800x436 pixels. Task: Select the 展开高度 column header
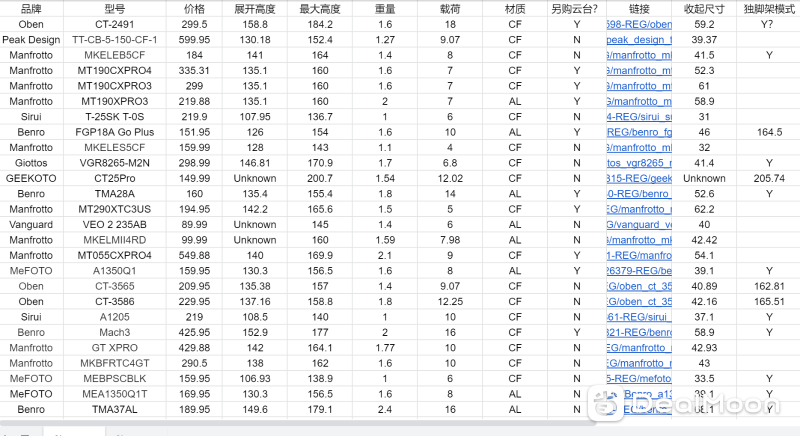[x=255, y=9]
